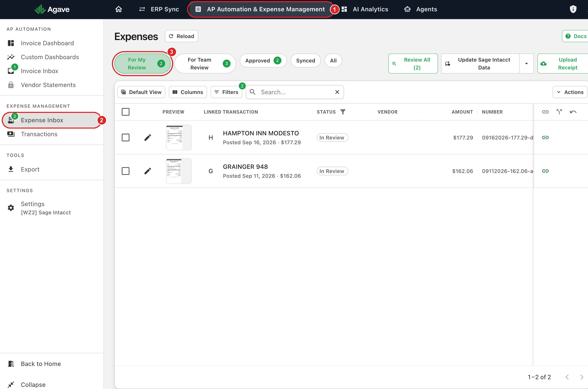The height and width of the screenshot is (389, 588).
Task: Select the Approved tab
Action: (263, 60)
